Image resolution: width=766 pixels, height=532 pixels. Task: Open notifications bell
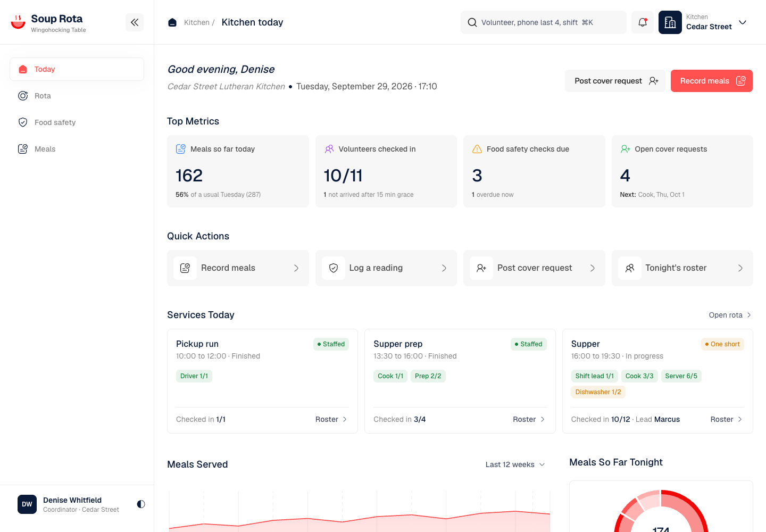pyautogui.click(x=643, y=22)
